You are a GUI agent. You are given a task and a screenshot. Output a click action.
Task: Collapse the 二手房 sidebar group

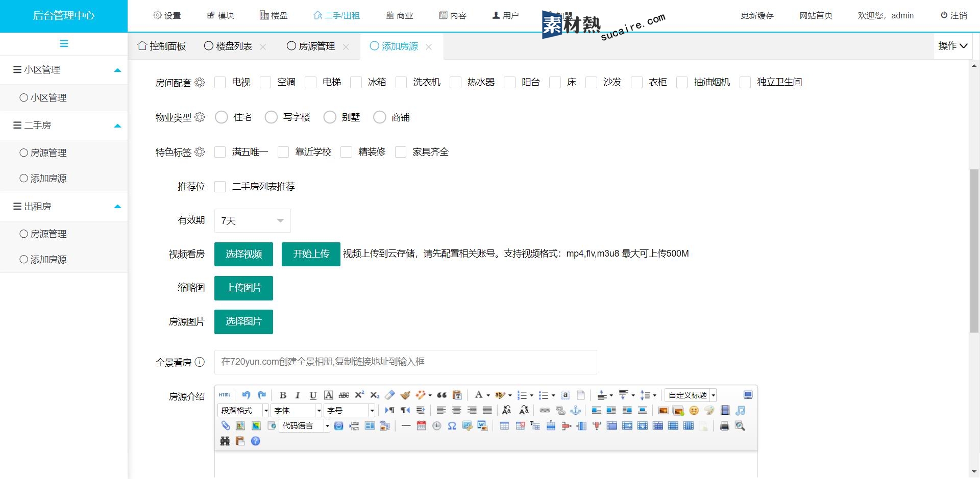pos(64,125)
